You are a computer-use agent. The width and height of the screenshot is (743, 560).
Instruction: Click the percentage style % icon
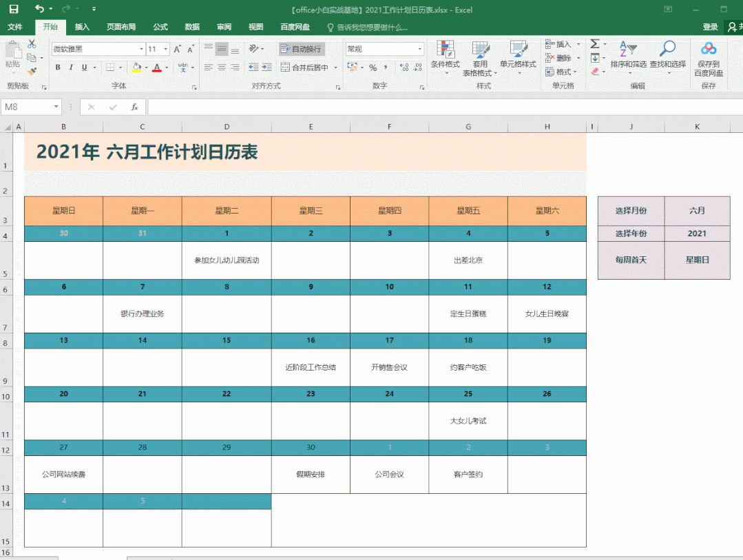[x=373, y=67]
